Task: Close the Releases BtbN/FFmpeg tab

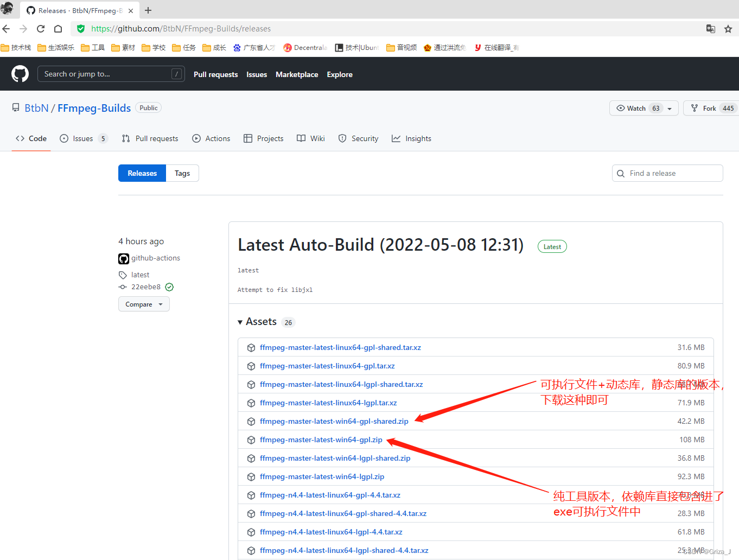Action: (131, 10)
